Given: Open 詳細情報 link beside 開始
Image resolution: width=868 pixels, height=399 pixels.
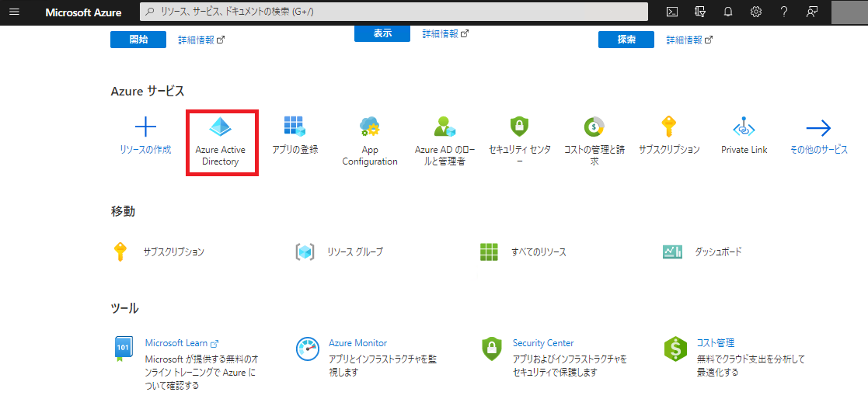Looking at the screenshot, I should pos(201,40).
